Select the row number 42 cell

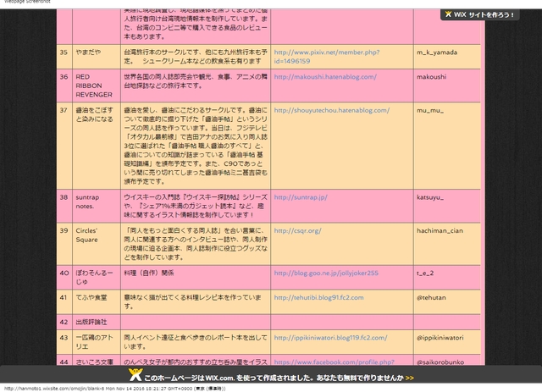coord(64,321)
